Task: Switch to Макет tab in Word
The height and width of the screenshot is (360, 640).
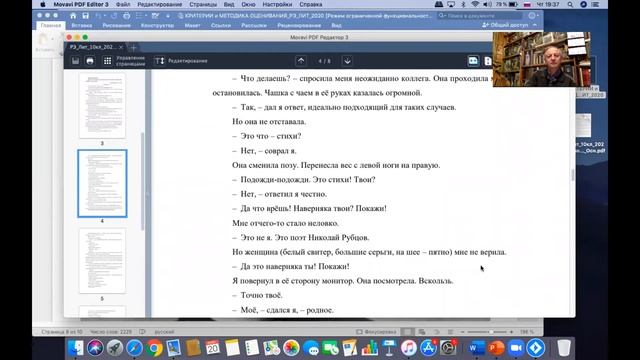Action: [192, 25]
